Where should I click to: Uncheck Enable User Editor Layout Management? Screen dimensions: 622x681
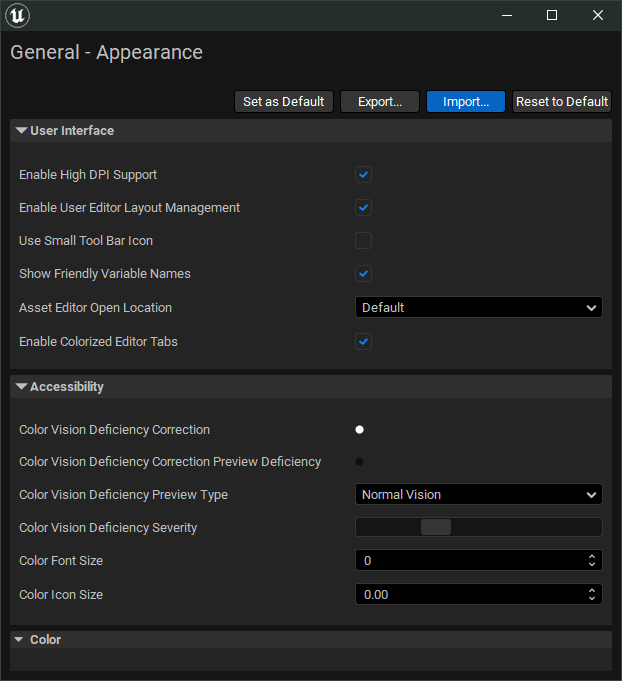pyautogui.click(x=363, y=208)
